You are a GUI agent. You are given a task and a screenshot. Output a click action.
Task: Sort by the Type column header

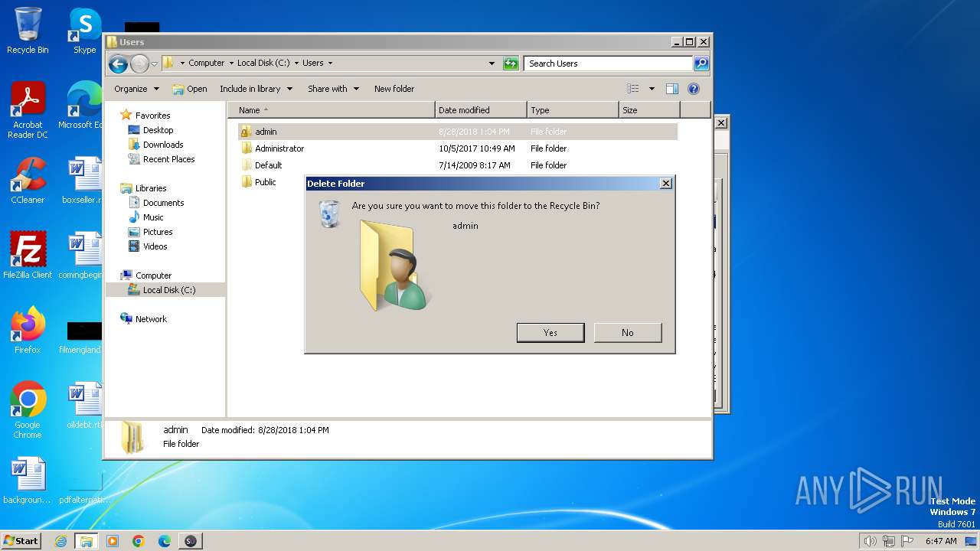tap(573, 110)
